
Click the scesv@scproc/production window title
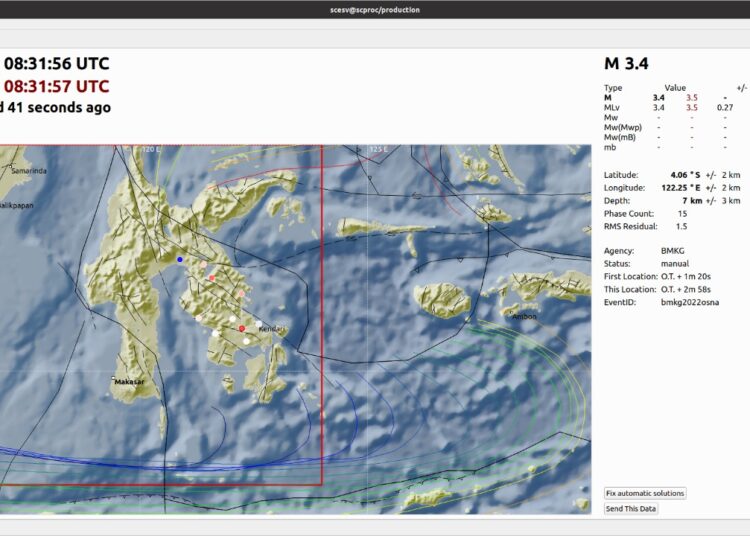pyautogui.click(x=374, y=10)
